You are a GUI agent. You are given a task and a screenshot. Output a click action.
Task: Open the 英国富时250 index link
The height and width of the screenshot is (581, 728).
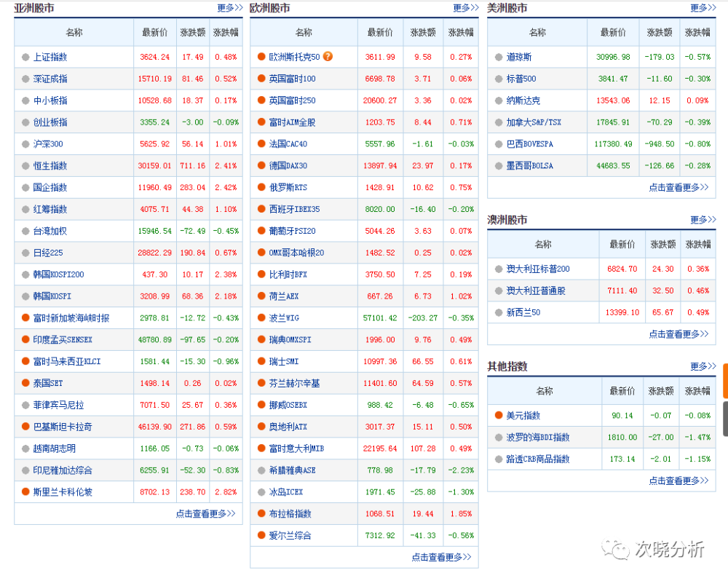point(293,100)
